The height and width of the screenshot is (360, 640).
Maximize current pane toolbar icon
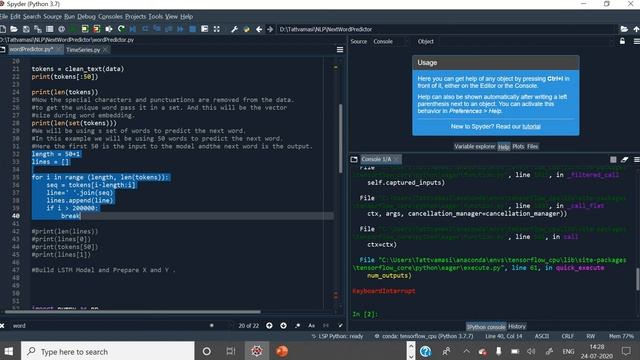(x=204, y=29)
